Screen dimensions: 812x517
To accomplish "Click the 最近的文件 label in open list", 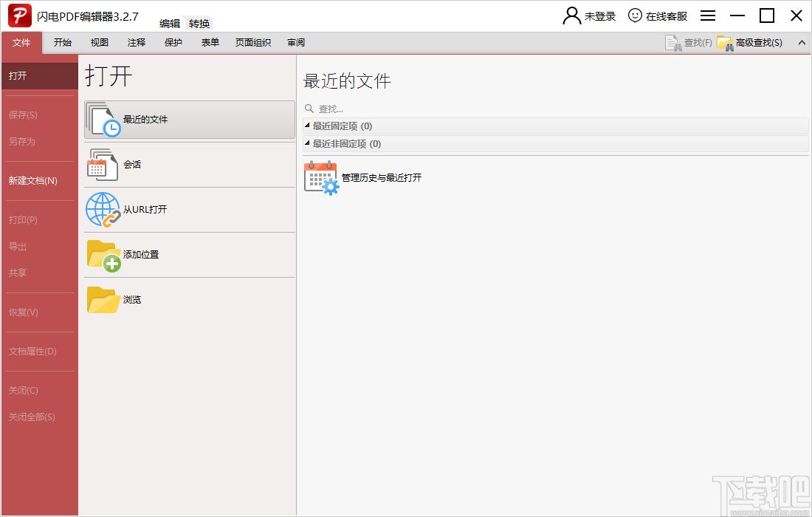I will pyautogui.click(x=145, y=120).
